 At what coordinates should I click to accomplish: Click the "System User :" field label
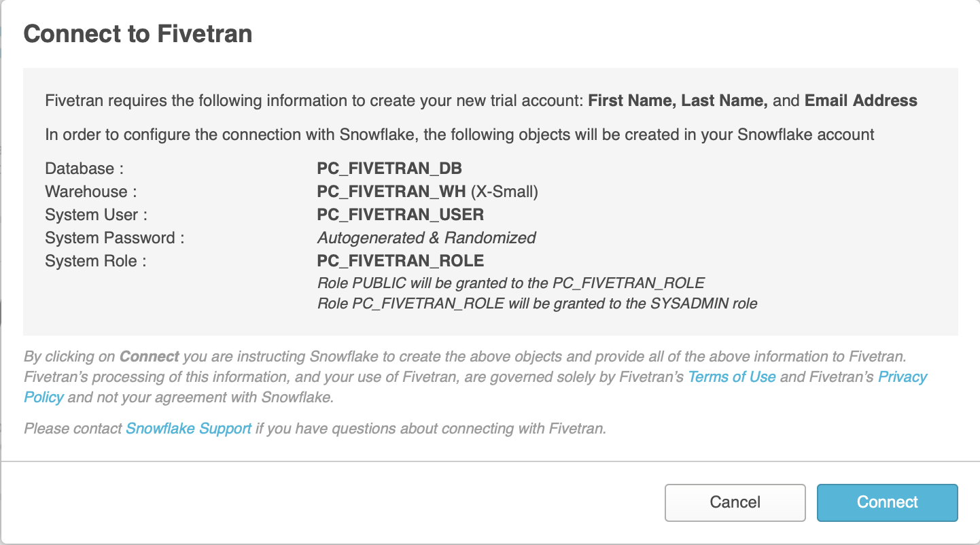[x=96, y=215]
